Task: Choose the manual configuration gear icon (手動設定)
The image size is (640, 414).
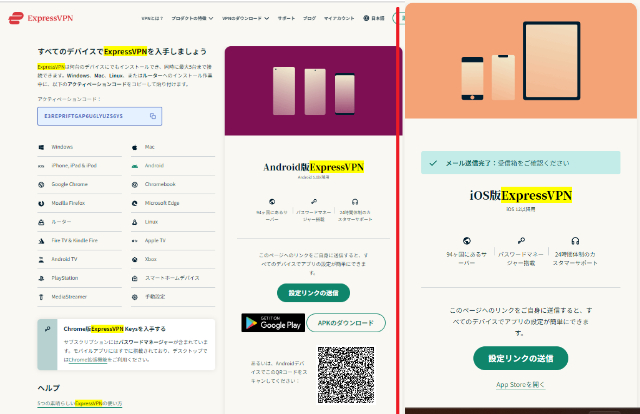Action: tap(135, 297)
